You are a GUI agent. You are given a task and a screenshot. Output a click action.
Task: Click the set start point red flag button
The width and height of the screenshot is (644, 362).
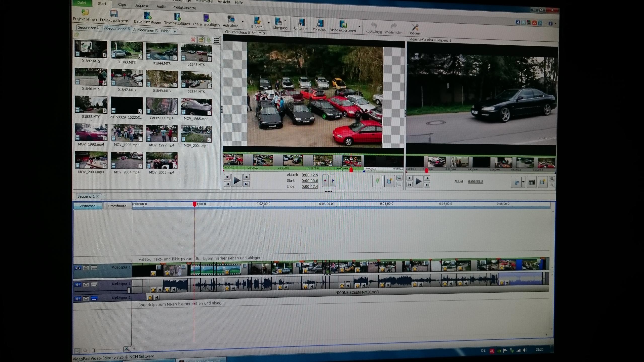pyautogui.click(x=325, y=180)
